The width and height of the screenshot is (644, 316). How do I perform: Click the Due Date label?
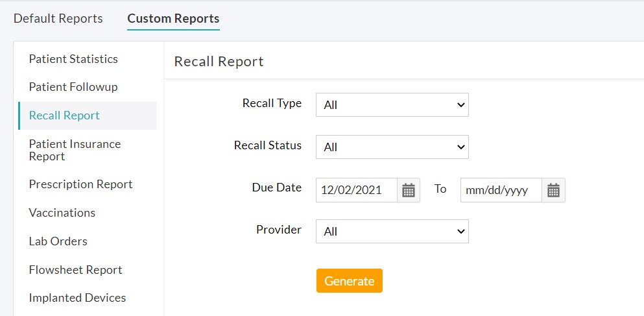pyautogui.click(x=277, y=188)
